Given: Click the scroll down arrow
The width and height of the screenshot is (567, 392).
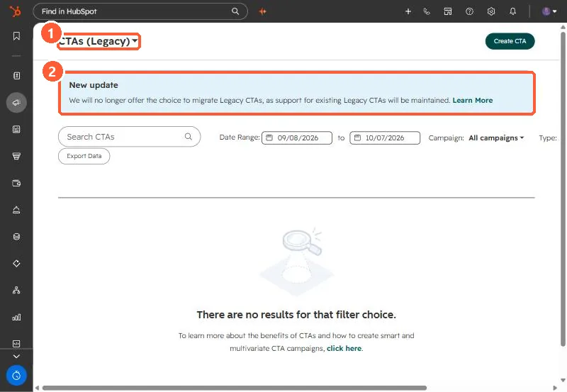Looking at the screenshot, I should (x=563, y=380).
